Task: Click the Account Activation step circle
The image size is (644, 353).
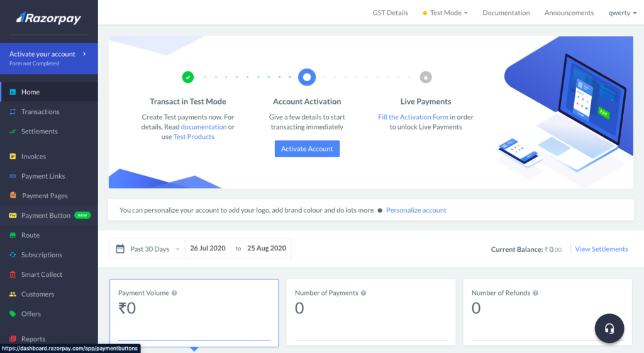Action: 307,77
